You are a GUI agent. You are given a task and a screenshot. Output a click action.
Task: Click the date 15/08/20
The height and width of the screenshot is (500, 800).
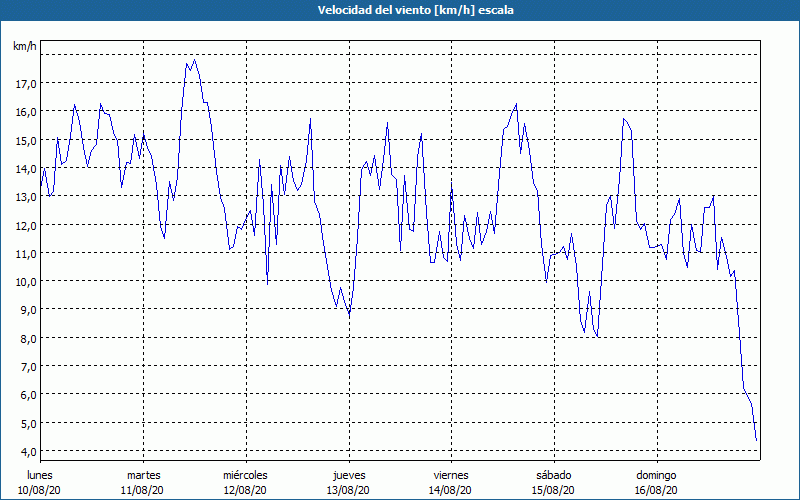point(553,490)
